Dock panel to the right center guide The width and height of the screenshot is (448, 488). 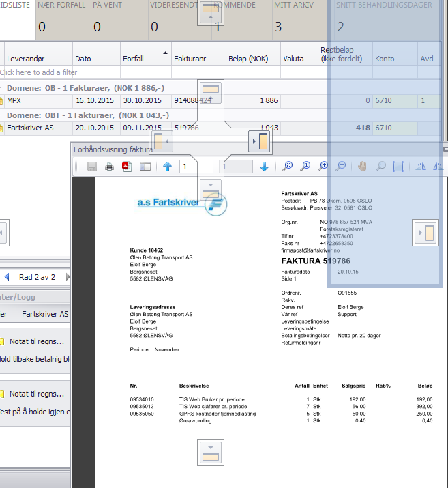tap(259, 142)
